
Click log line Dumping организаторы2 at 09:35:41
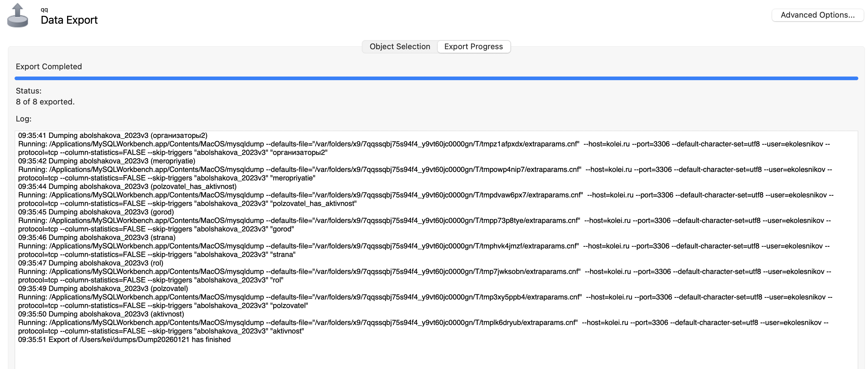click(x=113, y=135)
